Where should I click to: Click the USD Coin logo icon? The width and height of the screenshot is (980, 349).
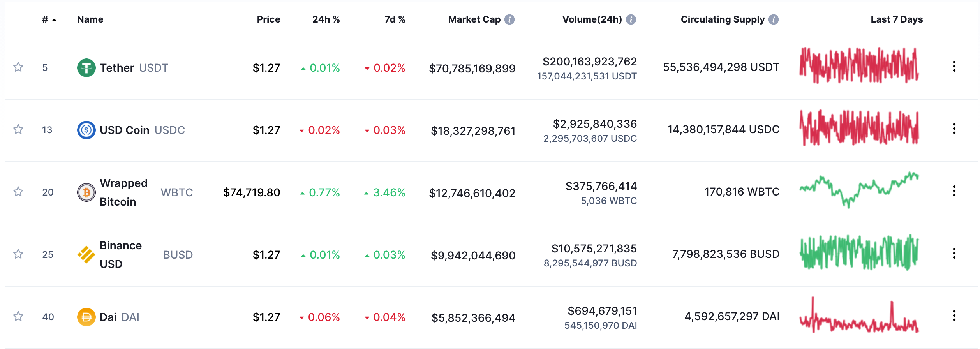point(86,130)
